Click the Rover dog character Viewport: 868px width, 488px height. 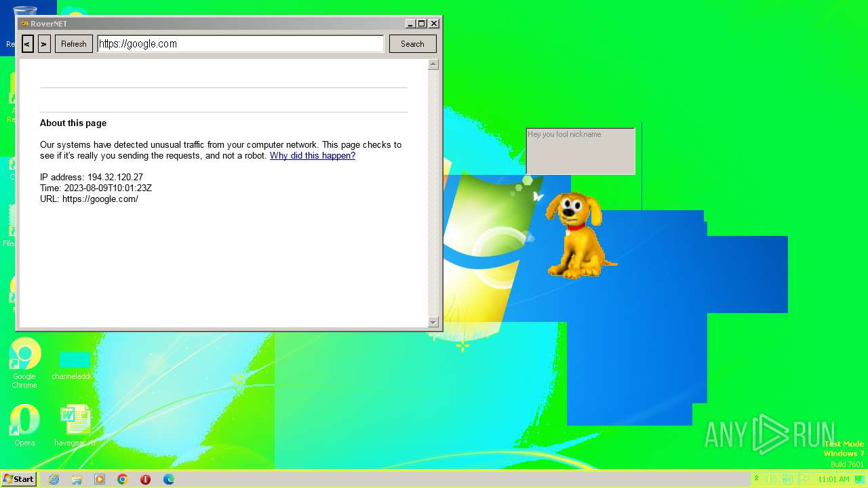coord(578,235)
